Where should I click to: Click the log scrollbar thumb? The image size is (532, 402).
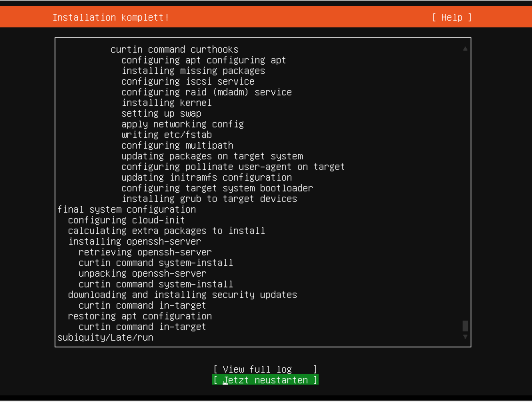pyautogui.click(x=465, y=326)
